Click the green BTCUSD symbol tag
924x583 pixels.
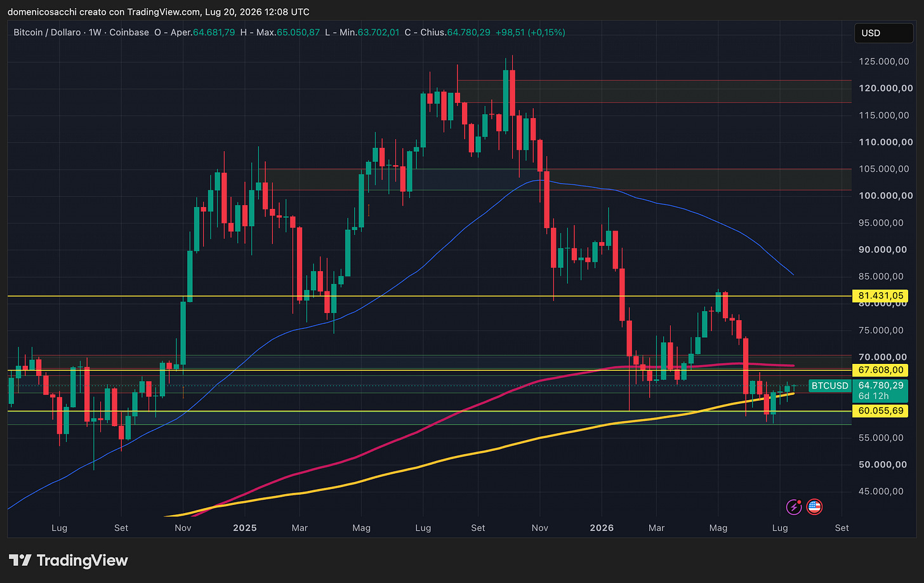pos(830,385)
